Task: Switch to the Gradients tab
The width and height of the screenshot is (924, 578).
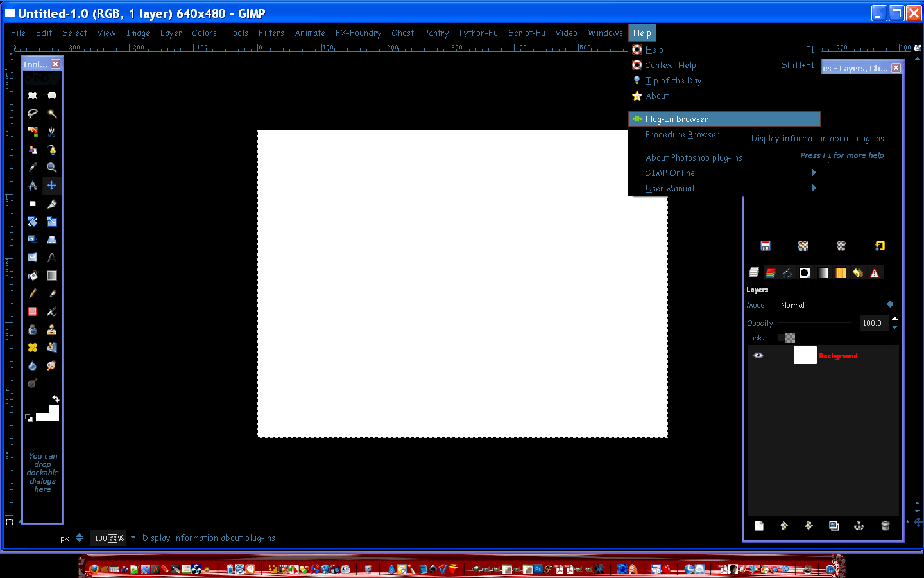Action: coord(823,272)
